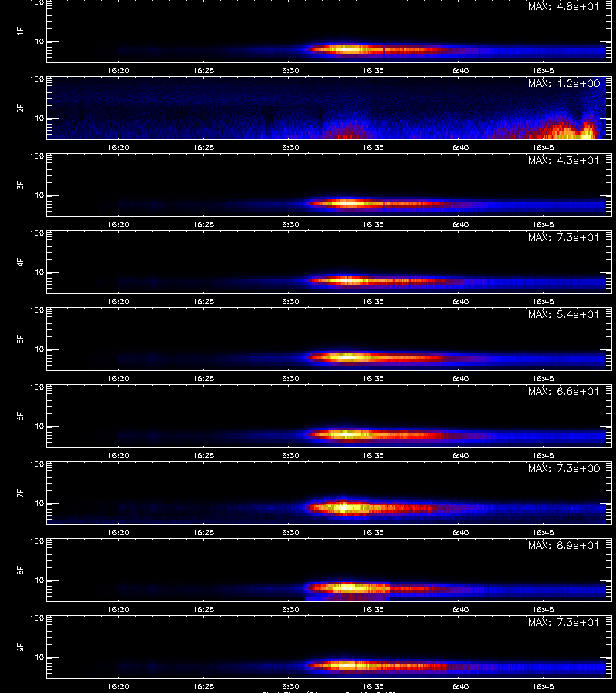Screen dimensions: 616x693
Task: Click the 16:20 tick label under panel 3F
Action: pyautogui.click(x=119, y=225)
